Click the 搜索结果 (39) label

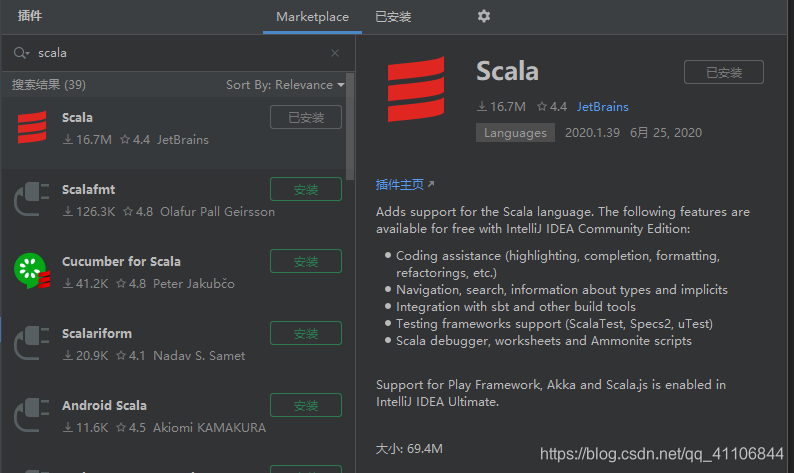(49, 85)
